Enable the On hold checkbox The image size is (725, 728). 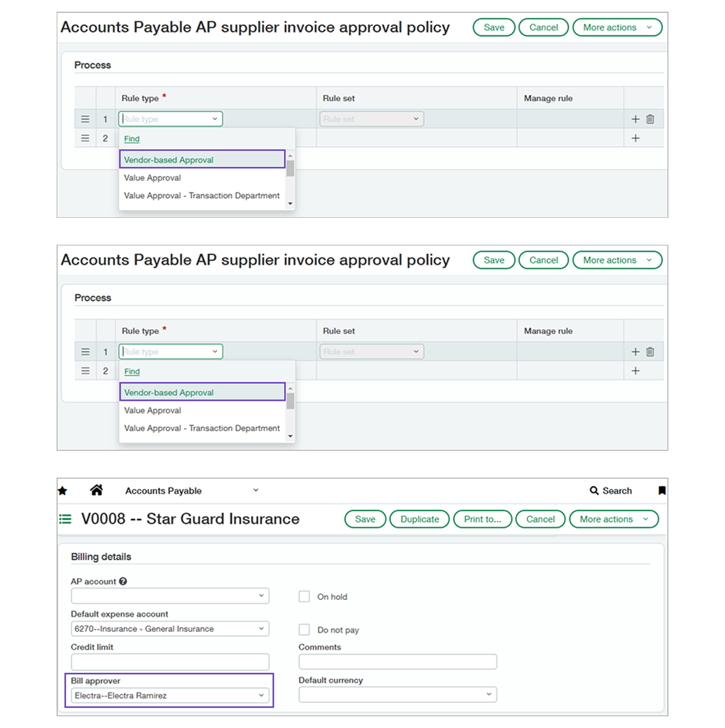[x=304, y=596]
